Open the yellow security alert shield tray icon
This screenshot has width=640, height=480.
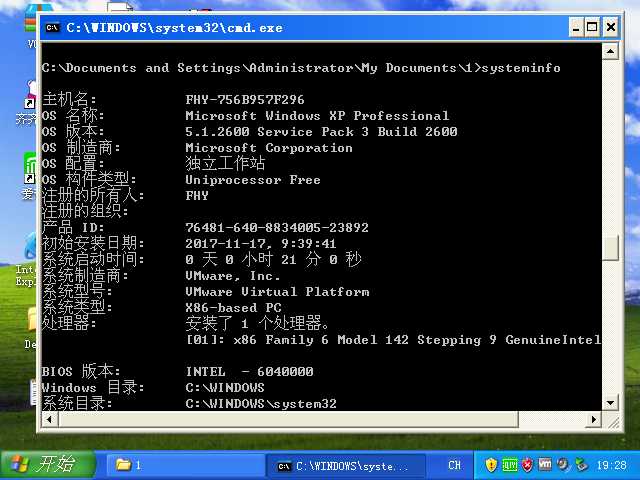tap(491, 464)
